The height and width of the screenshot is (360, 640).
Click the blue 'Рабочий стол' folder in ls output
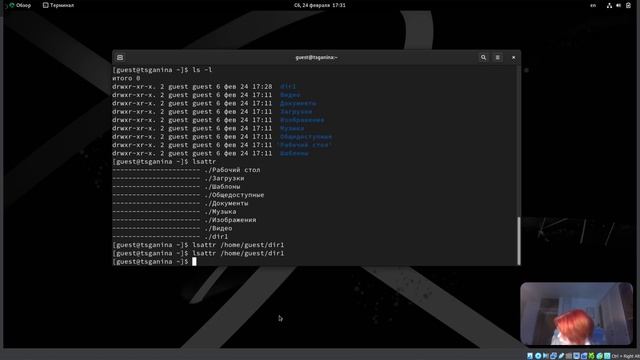tap(304, 145)
